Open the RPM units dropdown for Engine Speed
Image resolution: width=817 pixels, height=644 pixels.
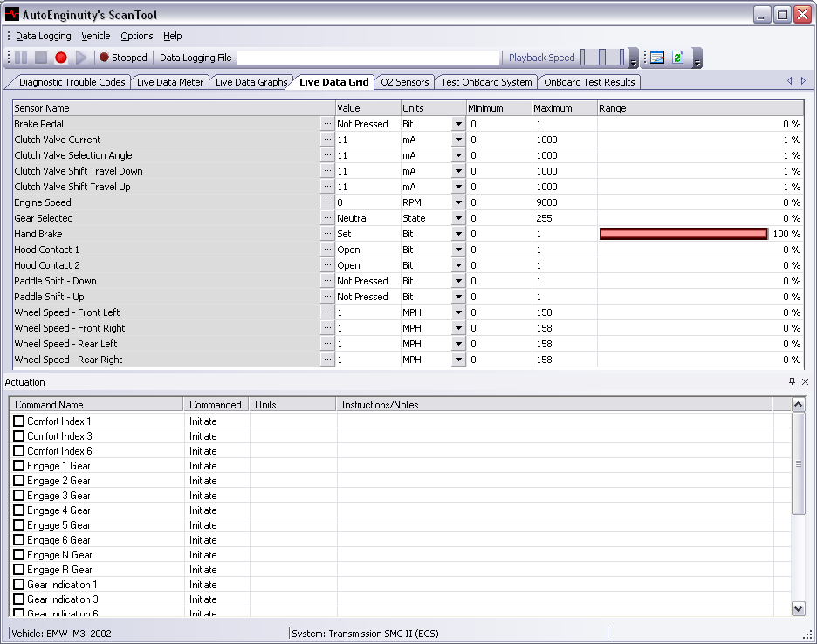click(458, 202)
